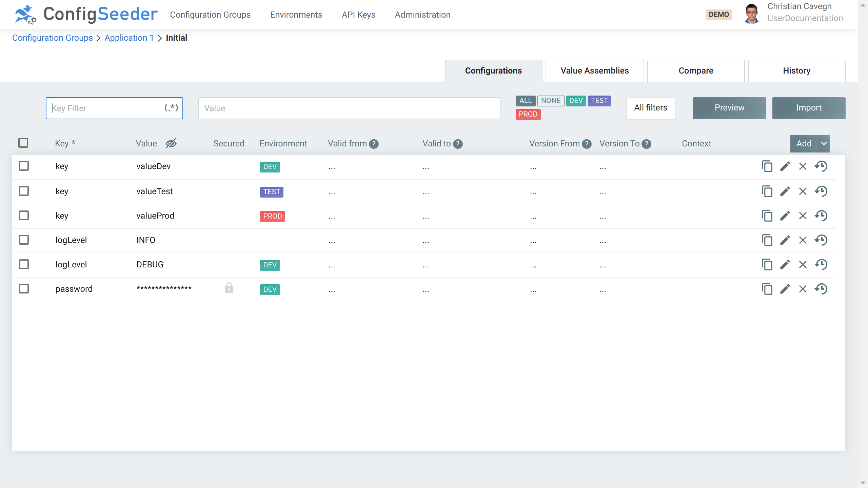
Task: Toggle value visibility with the eye icon
Action: pos(171,143)
